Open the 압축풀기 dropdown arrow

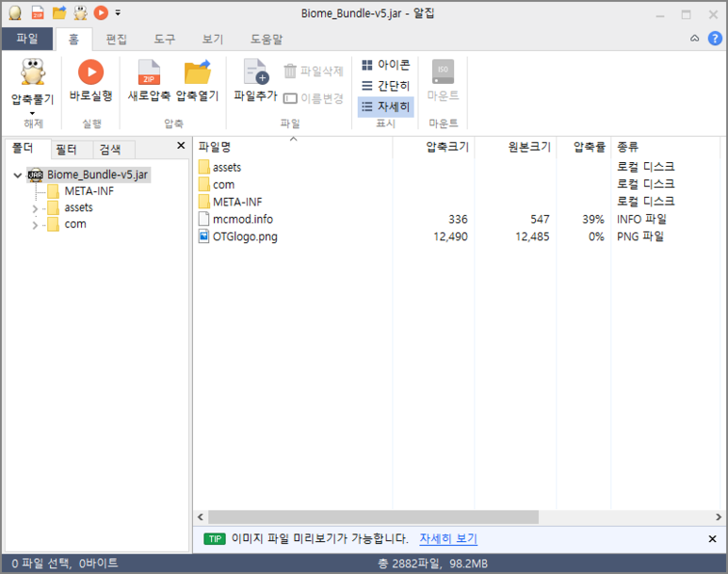pos(32,113)
